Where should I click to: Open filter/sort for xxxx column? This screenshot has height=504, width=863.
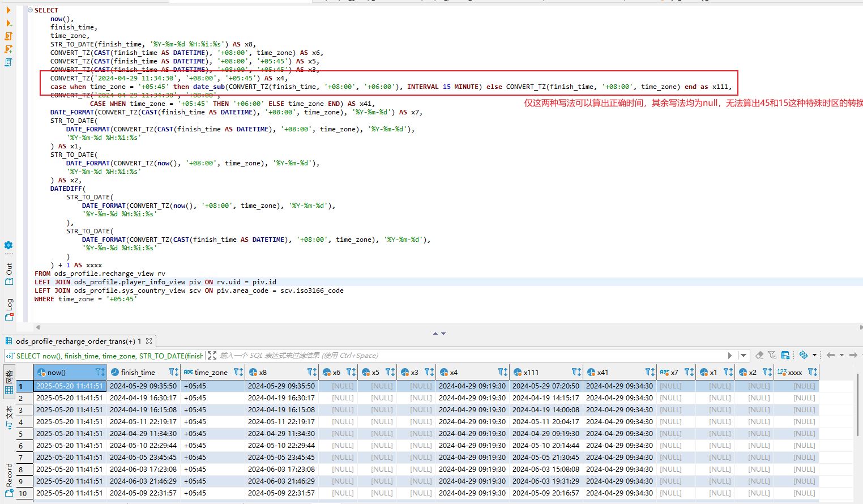point(813,372)
